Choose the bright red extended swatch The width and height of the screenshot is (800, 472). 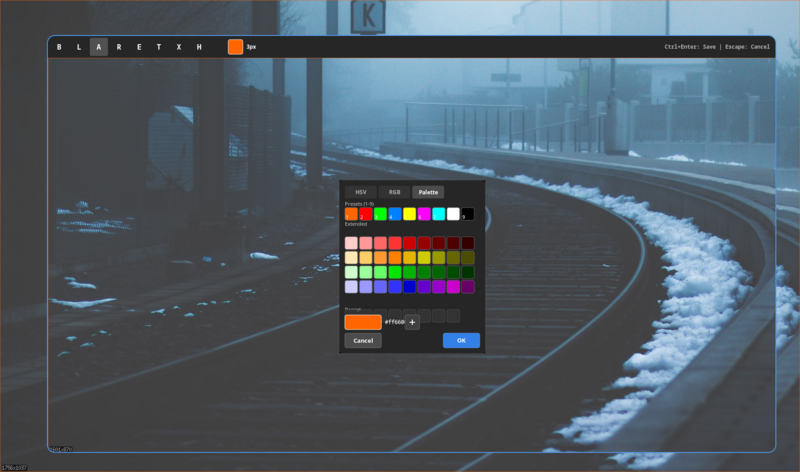pyautogui.click(x=395, y=243)
